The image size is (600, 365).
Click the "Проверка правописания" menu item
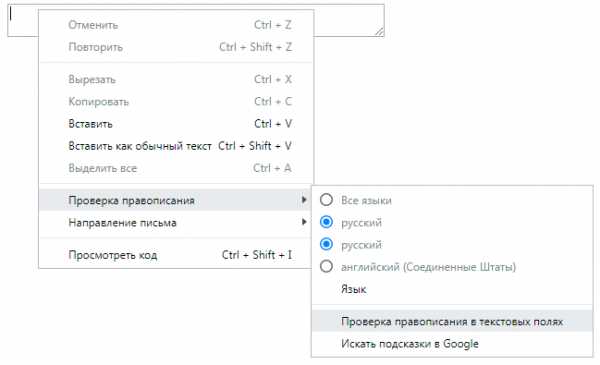click(x=176, y=200)
